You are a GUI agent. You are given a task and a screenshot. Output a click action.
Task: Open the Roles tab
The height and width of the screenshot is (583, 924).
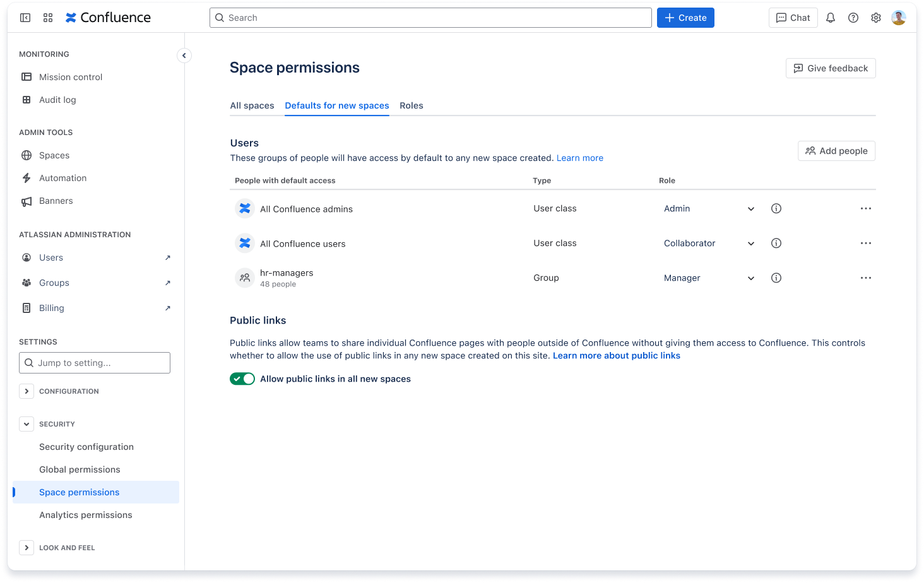click(x=411, y=105)
